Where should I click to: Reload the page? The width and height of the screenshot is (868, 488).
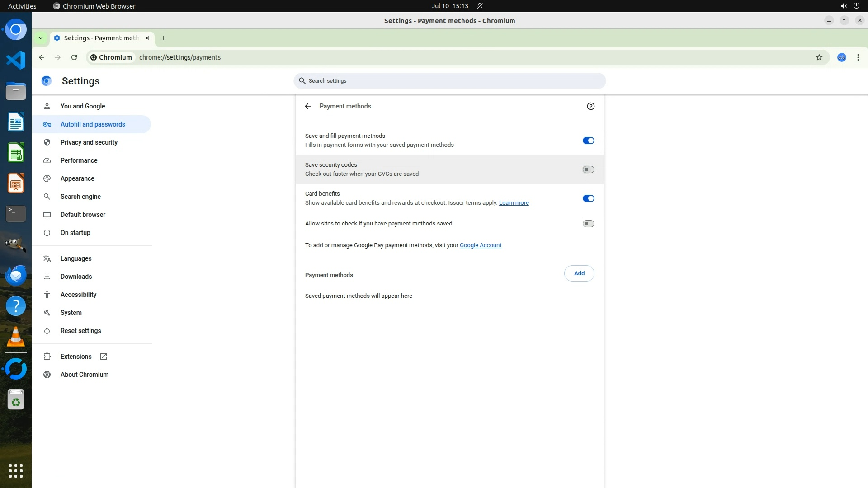74,57
